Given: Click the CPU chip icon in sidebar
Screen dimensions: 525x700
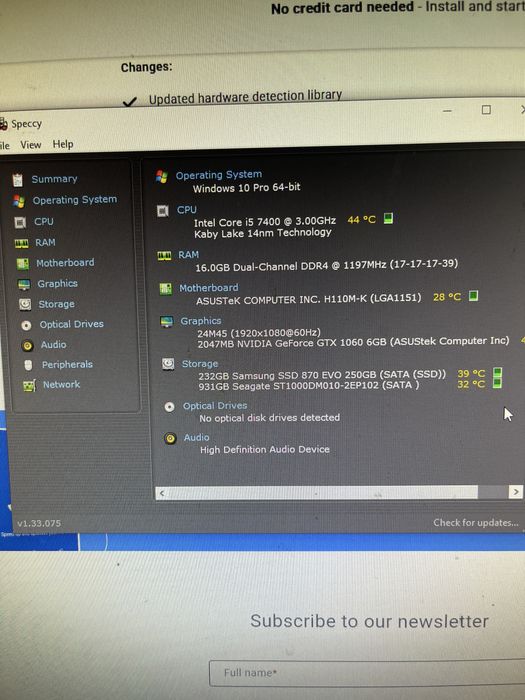Looking at the screenshot, I should coord(20,222).
